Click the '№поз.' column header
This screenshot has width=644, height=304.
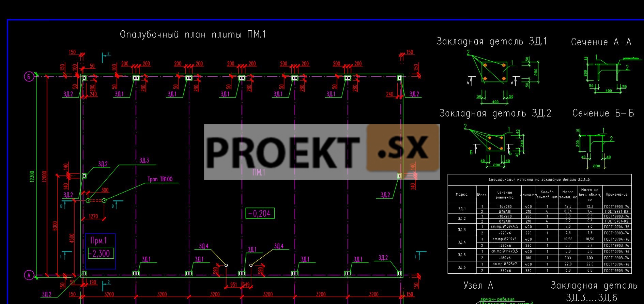pos(482,195)
